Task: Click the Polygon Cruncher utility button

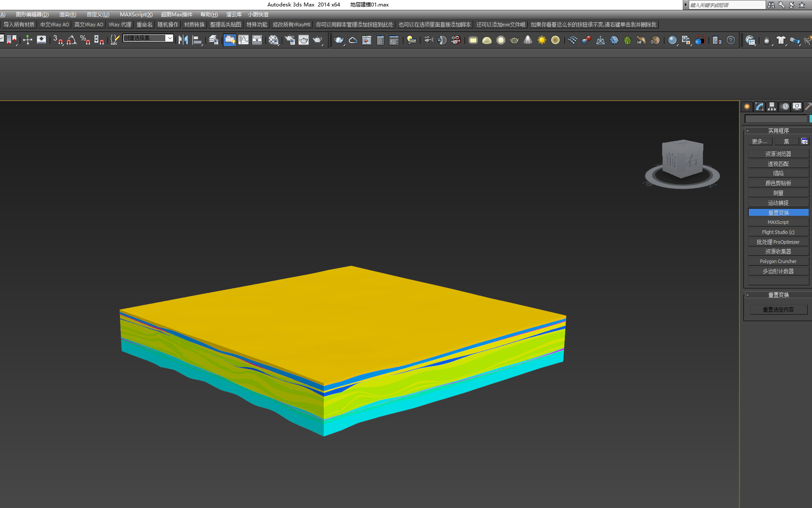Action: point(778,261)
